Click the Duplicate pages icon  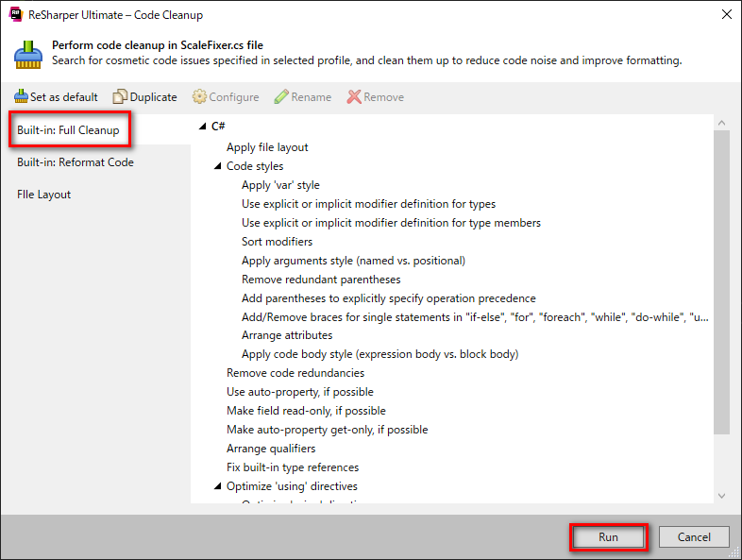[120, 96]
